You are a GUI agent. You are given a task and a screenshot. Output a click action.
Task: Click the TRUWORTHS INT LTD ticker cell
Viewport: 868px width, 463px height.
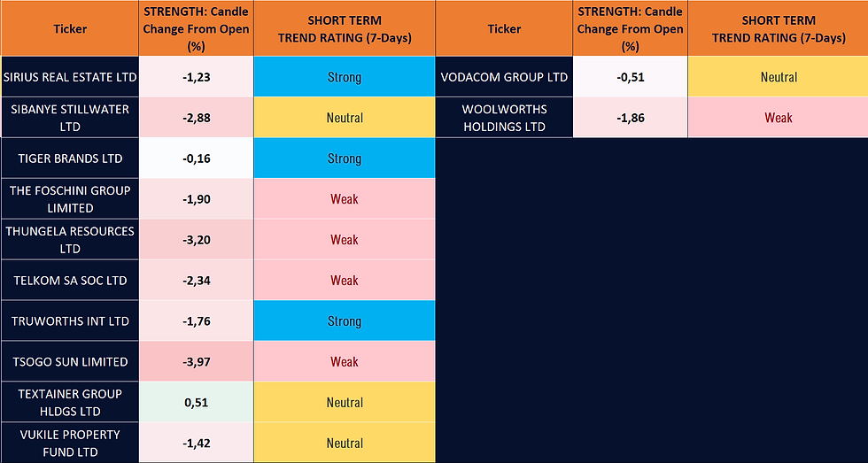point(70,321)
